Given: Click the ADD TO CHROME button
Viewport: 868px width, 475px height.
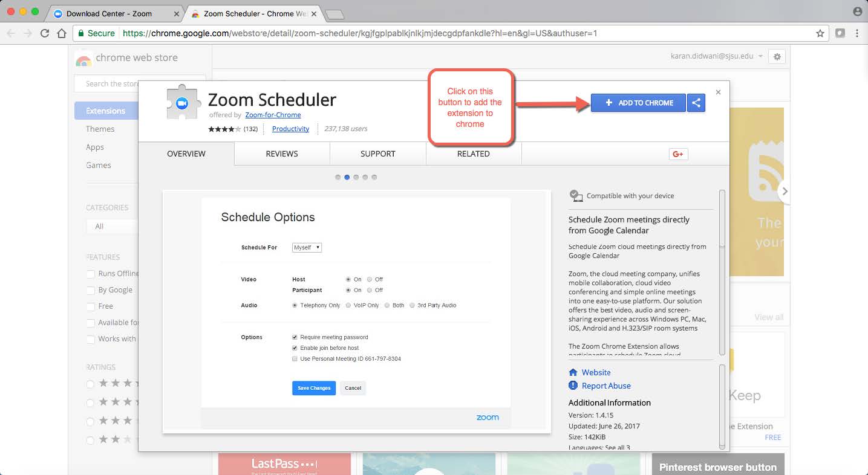Looking at the screenshot, I should point(638,103).
